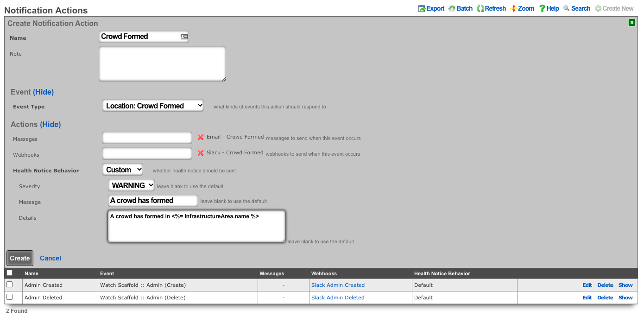Click the contact card icon in Name field
The width and height of the screenshot is (644, 317).
coord(184,37)
